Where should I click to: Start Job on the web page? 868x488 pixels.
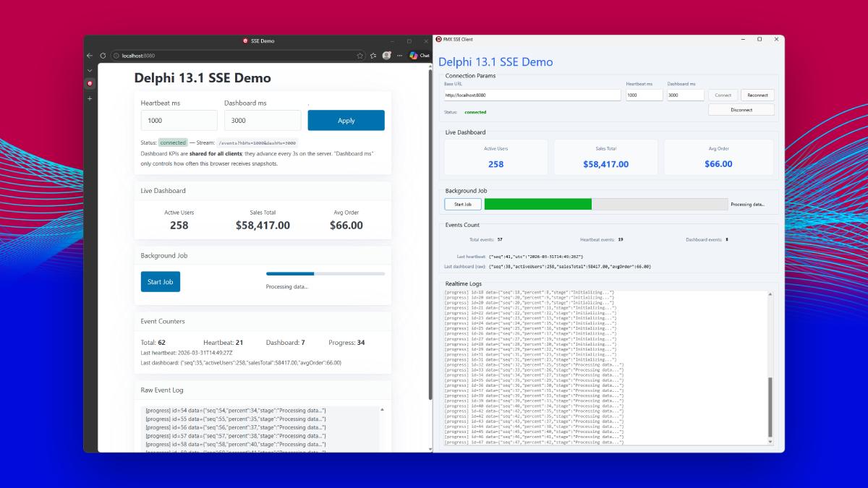161,282
